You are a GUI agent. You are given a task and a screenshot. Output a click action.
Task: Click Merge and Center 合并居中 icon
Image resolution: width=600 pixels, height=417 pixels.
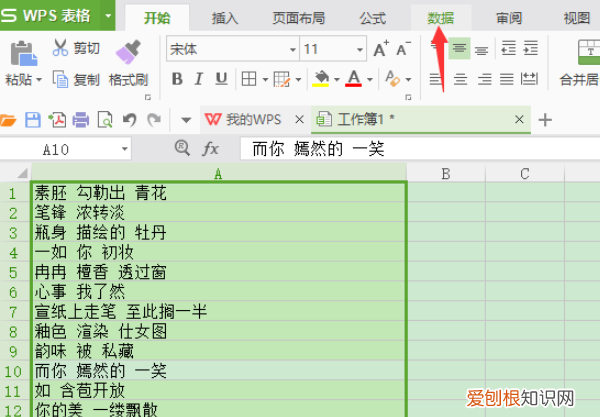[x=589, y=52]
